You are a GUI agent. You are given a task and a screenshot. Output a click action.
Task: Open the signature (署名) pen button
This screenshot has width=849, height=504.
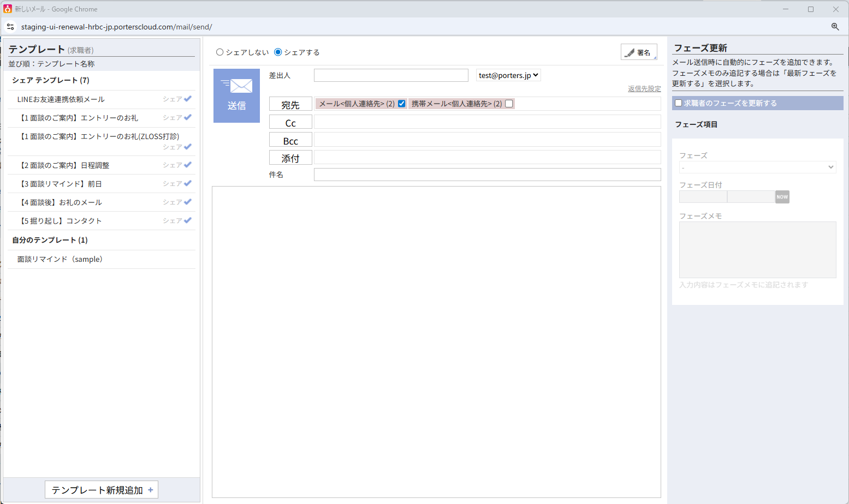(639, 52)
